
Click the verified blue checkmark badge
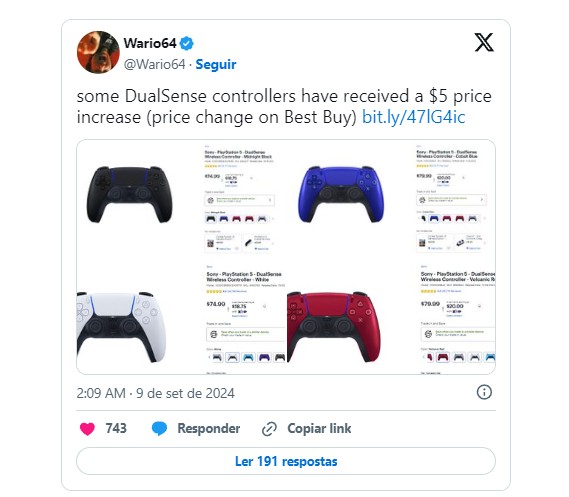pyautogui.click(x=187, y=44)
